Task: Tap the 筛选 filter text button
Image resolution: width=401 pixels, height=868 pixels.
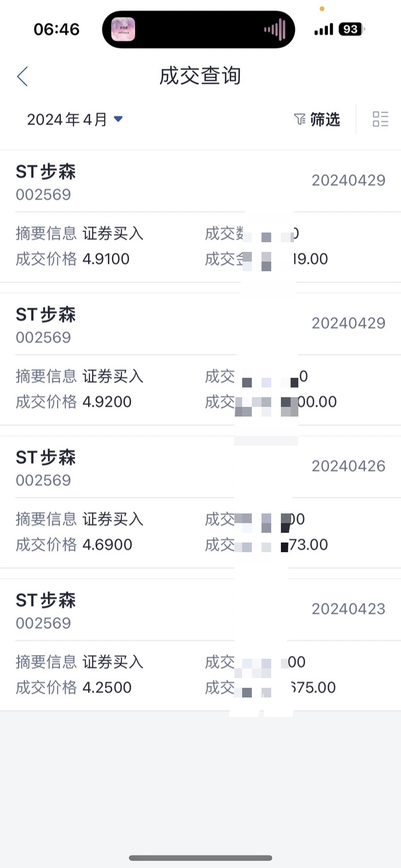Action: click(325, 119)
